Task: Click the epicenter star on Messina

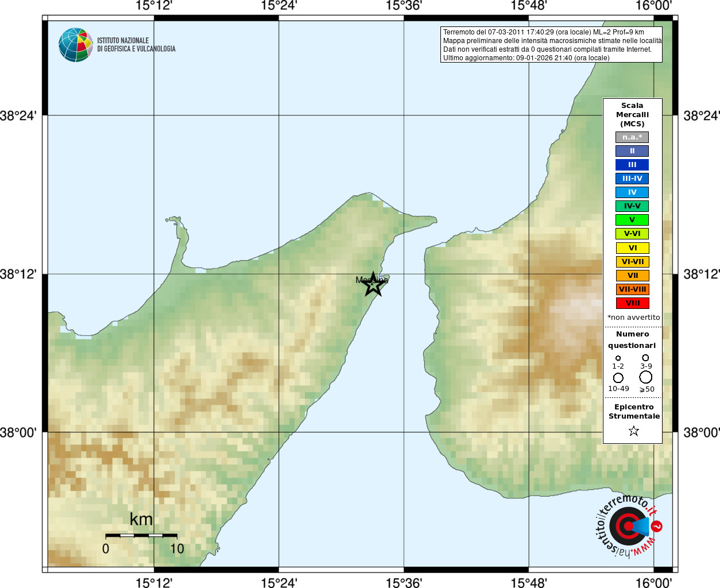Action: click(374, 284)
